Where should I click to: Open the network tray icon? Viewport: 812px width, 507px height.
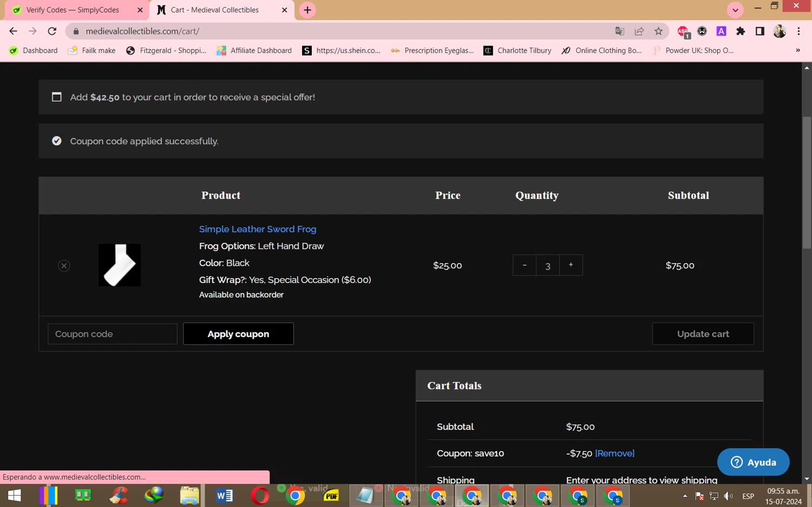(714, 496)
